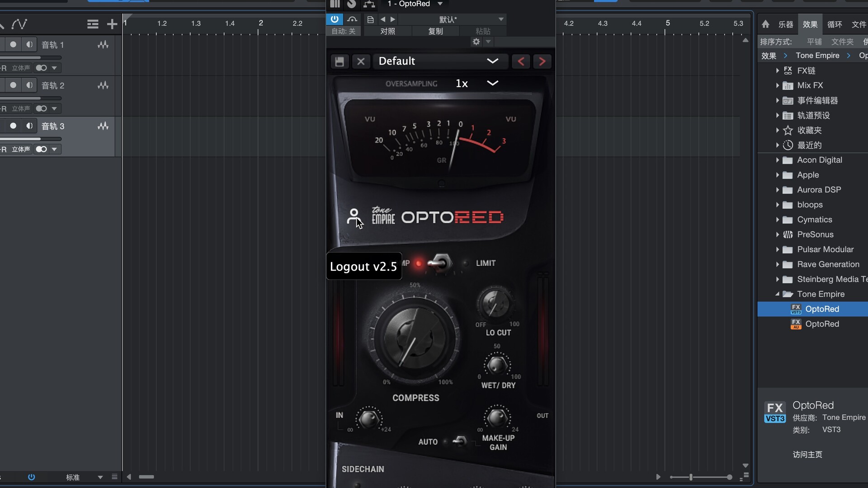Click the 复制 copy button

click(x=435, y=31)
